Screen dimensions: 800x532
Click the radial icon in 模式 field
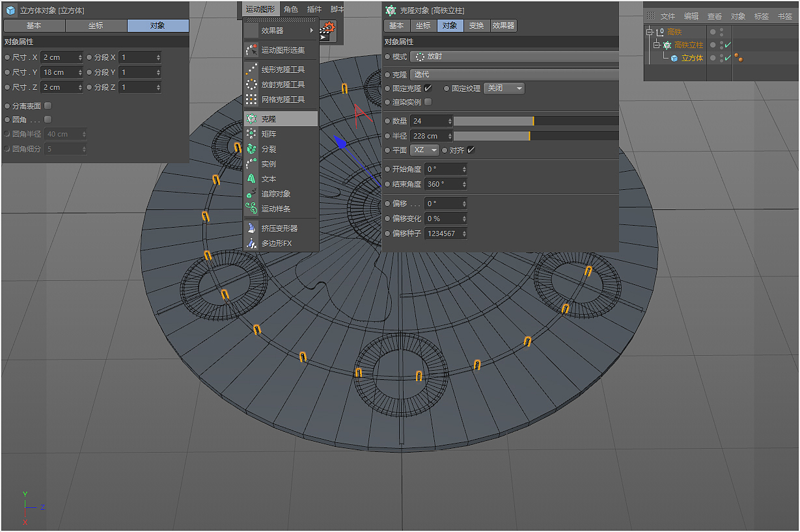[420, 57]
